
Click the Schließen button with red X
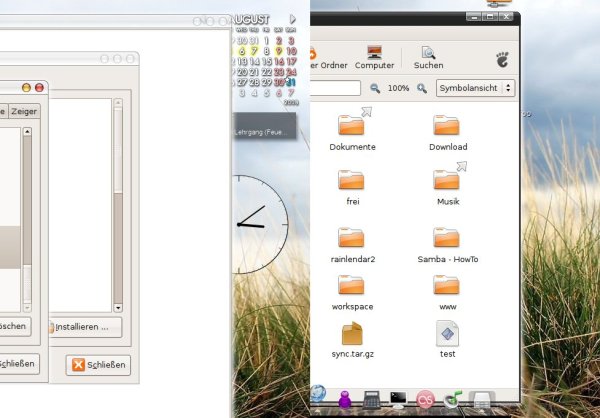tap(98, 365)
